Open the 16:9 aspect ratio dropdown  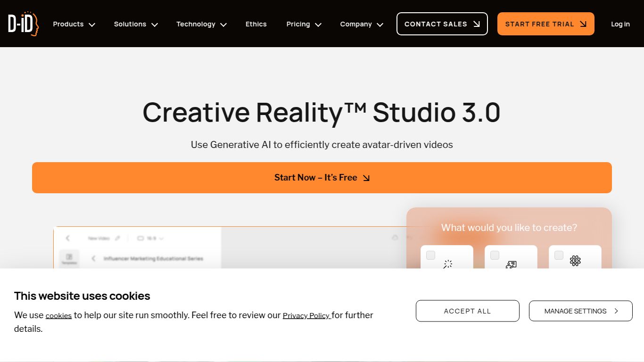151,238
